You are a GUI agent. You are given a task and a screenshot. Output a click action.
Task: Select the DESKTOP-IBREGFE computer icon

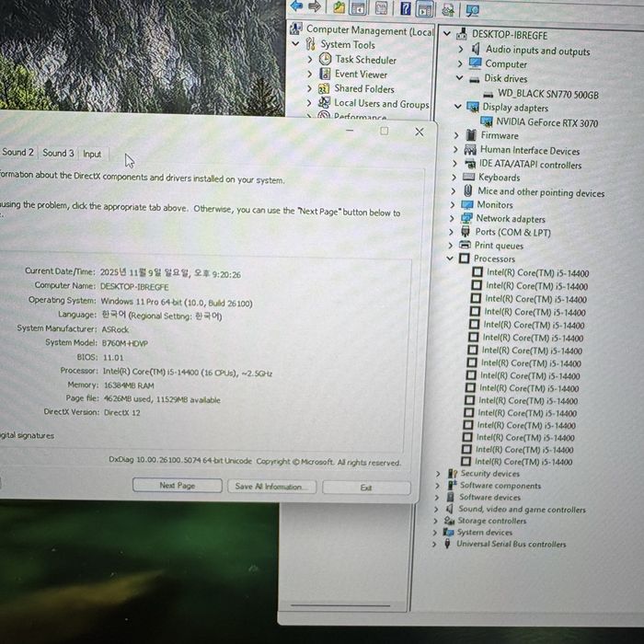coord(462,34)
